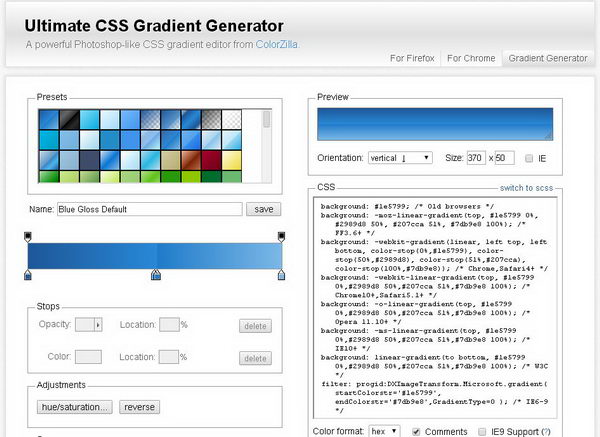The width and height of the screenshot is (600, 437).
Task: Click delete button in the Opacity row
Action: click(255, 326)
